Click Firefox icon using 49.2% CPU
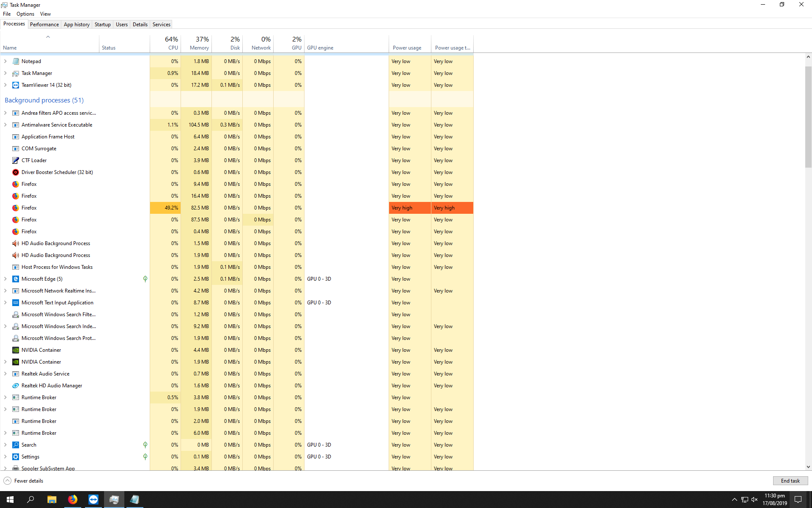This screenshot has width=812, height=508. [16, 208]
